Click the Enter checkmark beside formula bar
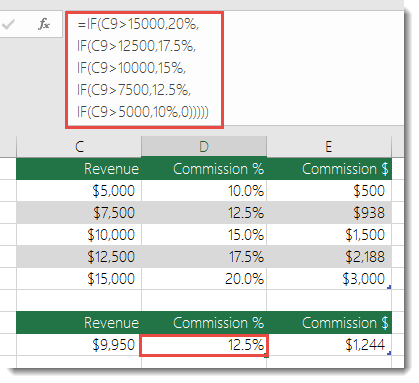Screen dimensions: 419x383 (x=8, y=25)
